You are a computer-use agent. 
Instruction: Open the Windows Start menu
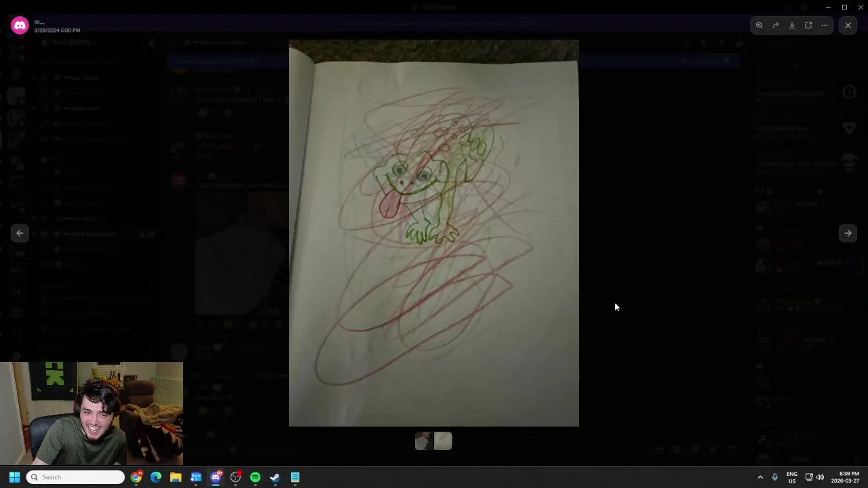pyautogui.click(x=14, y=477)
